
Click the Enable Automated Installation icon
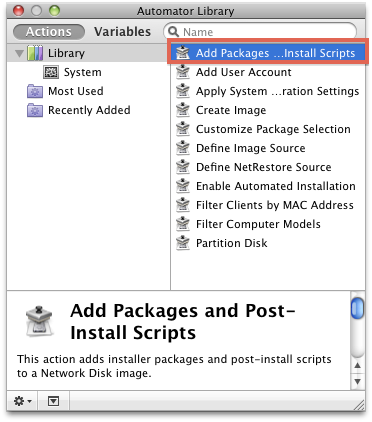click(x=183, y=186)
